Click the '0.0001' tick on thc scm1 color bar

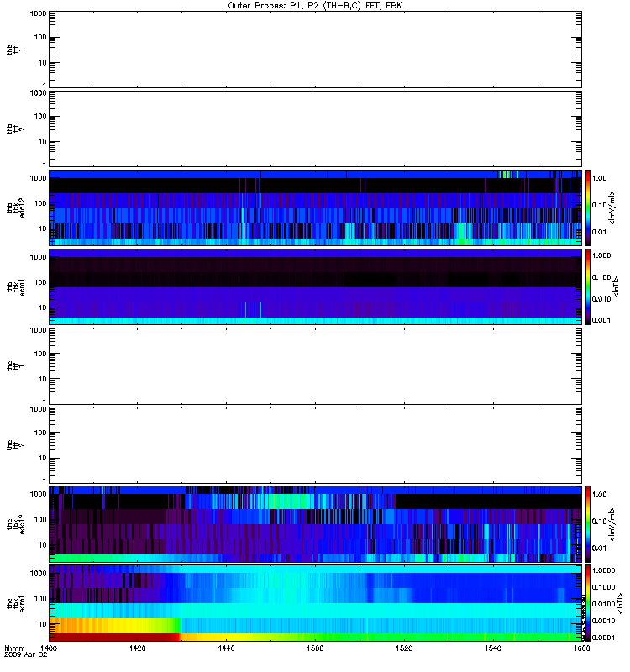coord(603,638)
